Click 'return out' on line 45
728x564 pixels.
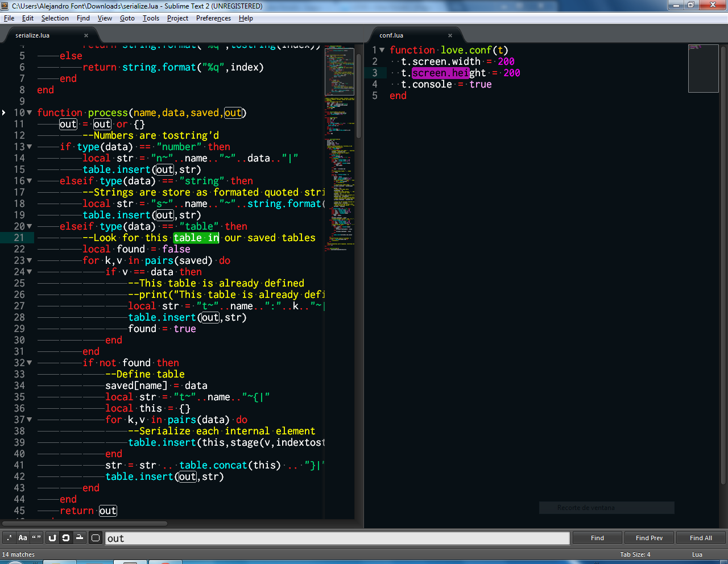[x=88, y=511]
